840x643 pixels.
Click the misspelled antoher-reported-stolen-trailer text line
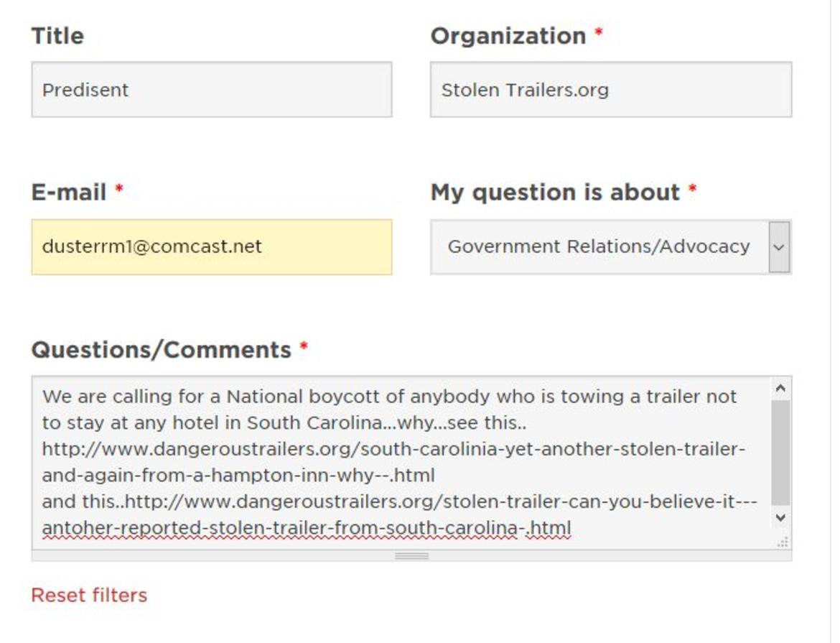pos(307,528)
